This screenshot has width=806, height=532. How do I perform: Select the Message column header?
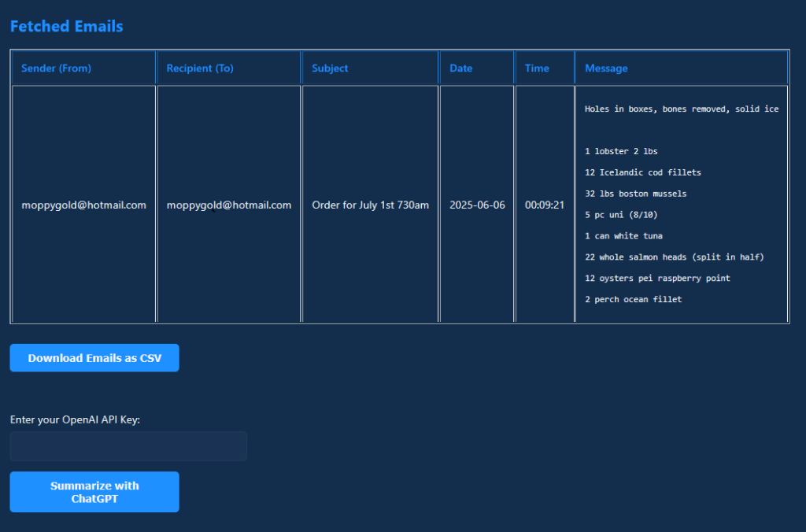coord(606,68)
